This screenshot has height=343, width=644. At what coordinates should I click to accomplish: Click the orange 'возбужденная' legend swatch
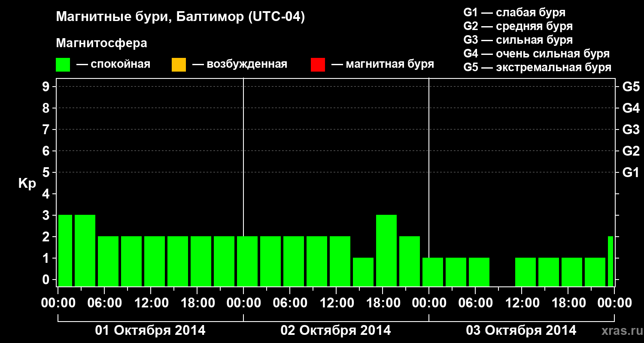click(x=179, y=65)
